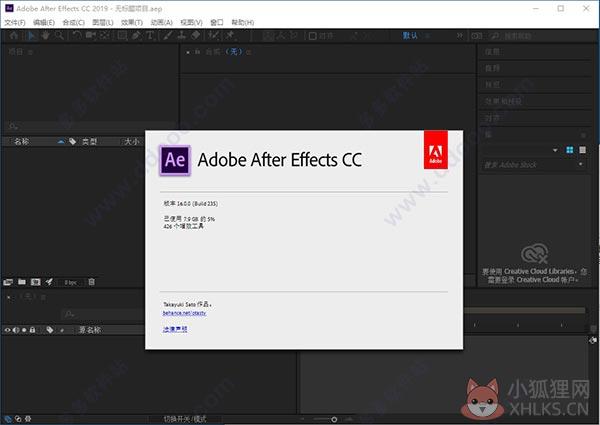Open the 合成(C) menu

coord(73,23)
